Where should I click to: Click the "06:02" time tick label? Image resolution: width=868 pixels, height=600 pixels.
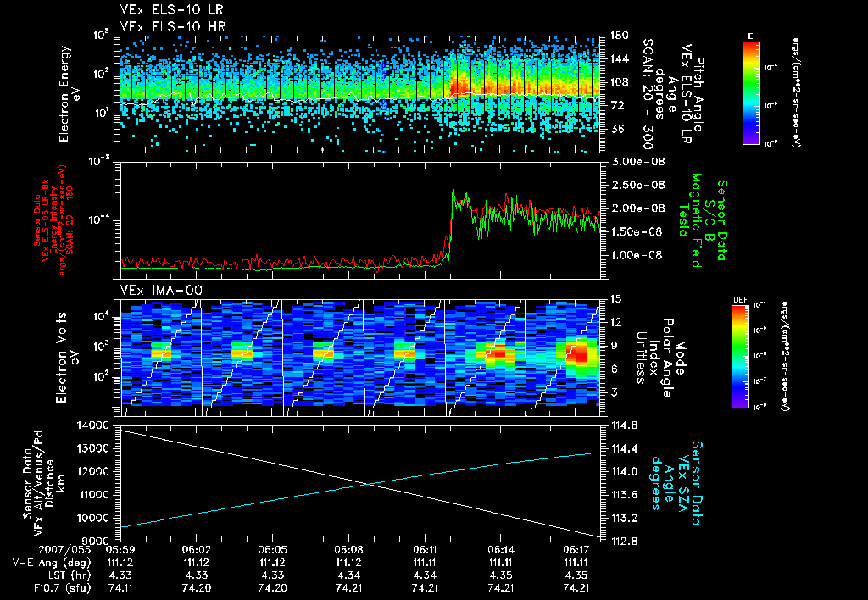(x=196, y=550)
